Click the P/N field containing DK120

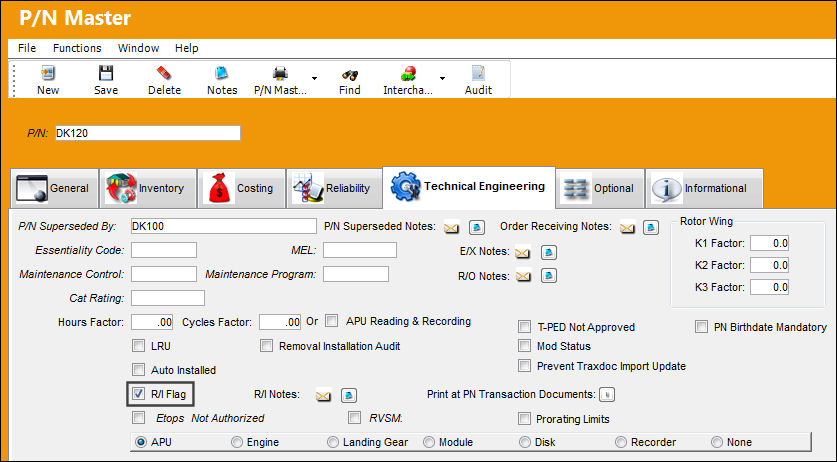[147, 133]
